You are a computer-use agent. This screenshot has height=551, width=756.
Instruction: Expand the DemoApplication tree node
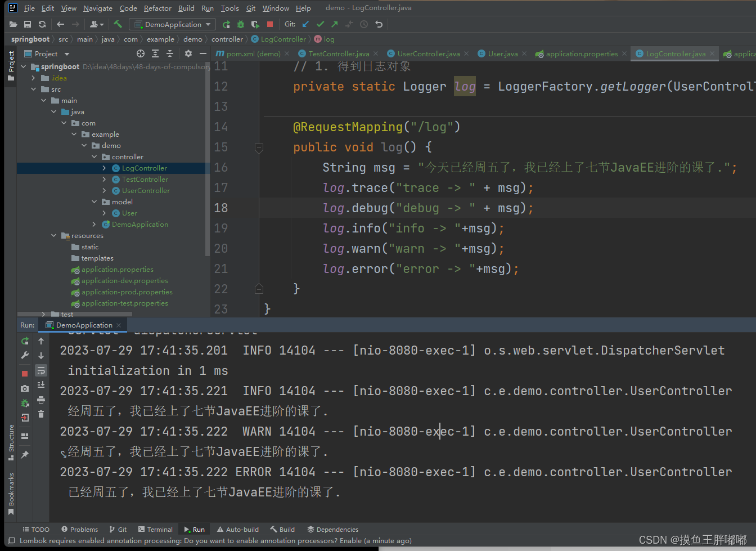pos(94,225)
